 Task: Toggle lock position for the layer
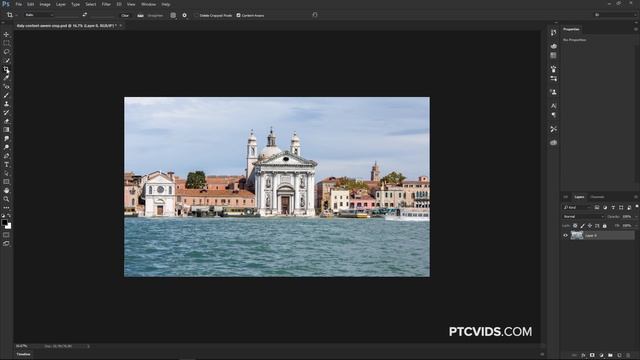[590, 226]
